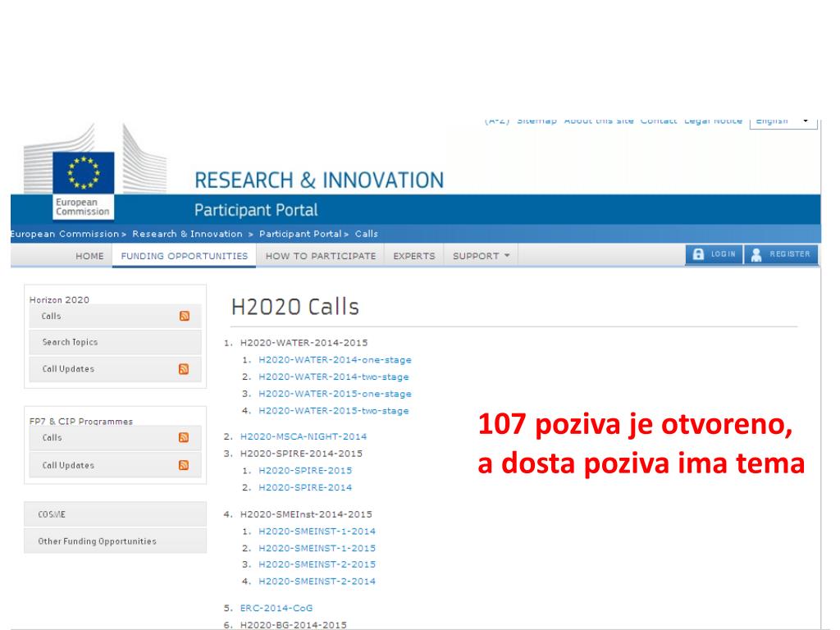Open H2020-WATER-2015-two-stage call link
This screenshot has width=840, height=630.
coord(334,411)
